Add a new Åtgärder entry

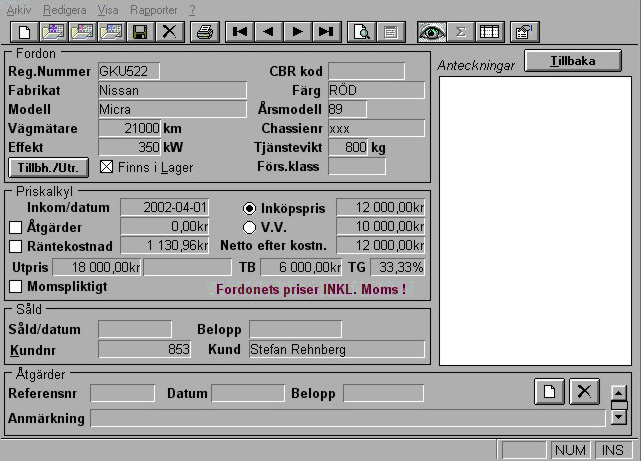[x=548, y=392]
